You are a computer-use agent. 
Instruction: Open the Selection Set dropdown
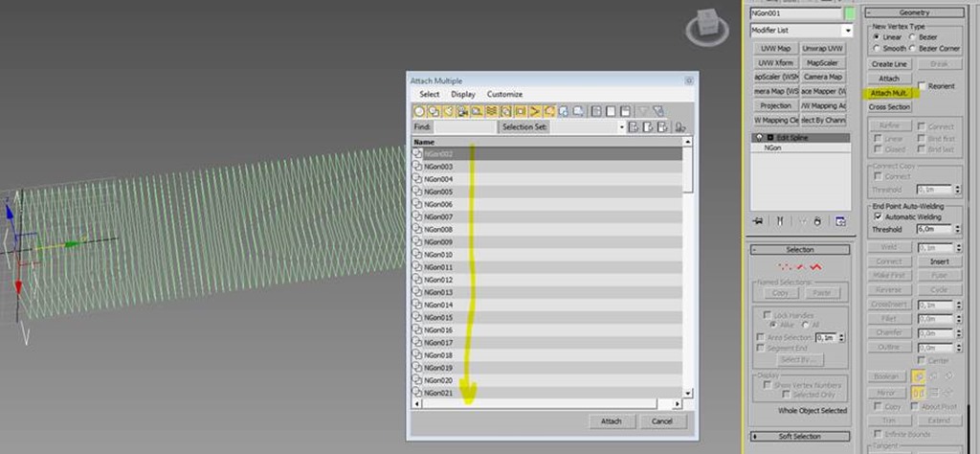(621, 126)
